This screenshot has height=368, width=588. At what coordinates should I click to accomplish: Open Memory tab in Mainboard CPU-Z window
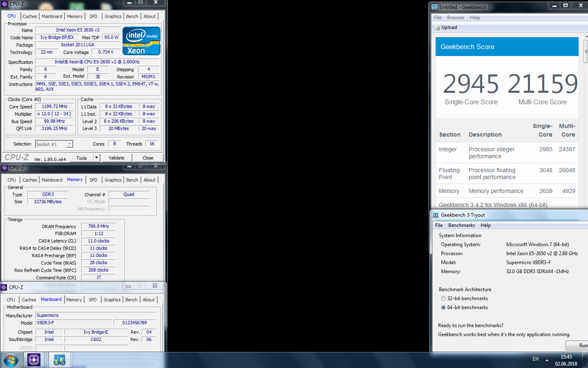(x=74, y=300)
